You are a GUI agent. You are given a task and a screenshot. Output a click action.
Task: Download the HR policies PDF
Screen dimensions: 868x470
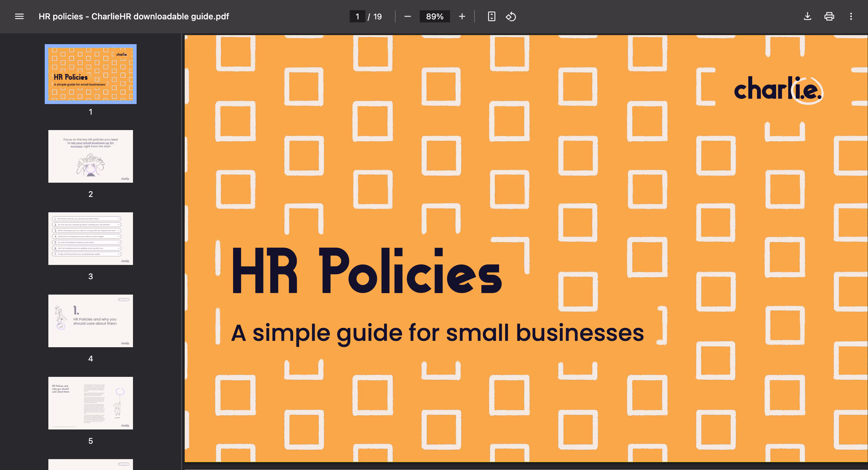pyautogui.click(x=807, y=16)
